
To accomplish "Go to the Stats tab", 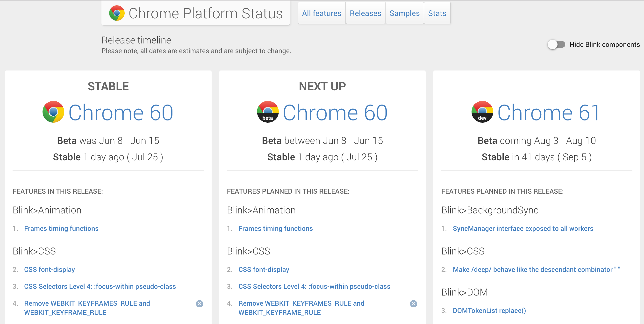I will click(x=437, y=13).
